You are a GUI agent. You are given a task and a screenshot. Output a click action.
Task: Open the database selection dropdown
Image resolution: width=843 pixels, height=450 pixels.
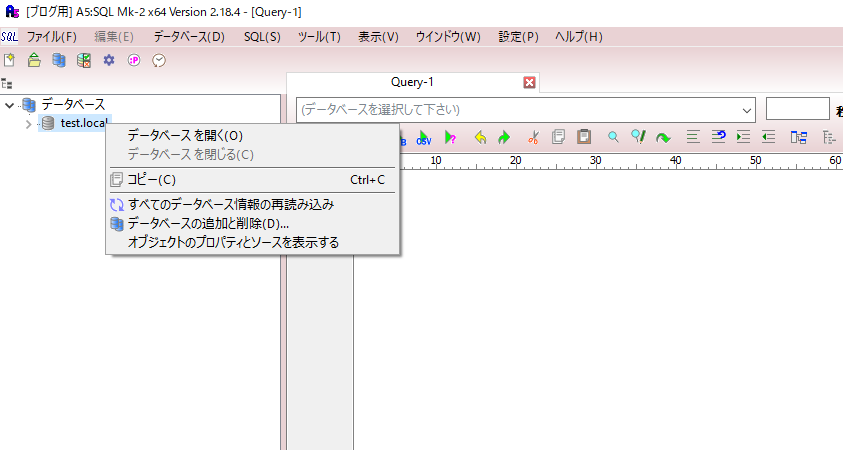[x=746, y=110]
